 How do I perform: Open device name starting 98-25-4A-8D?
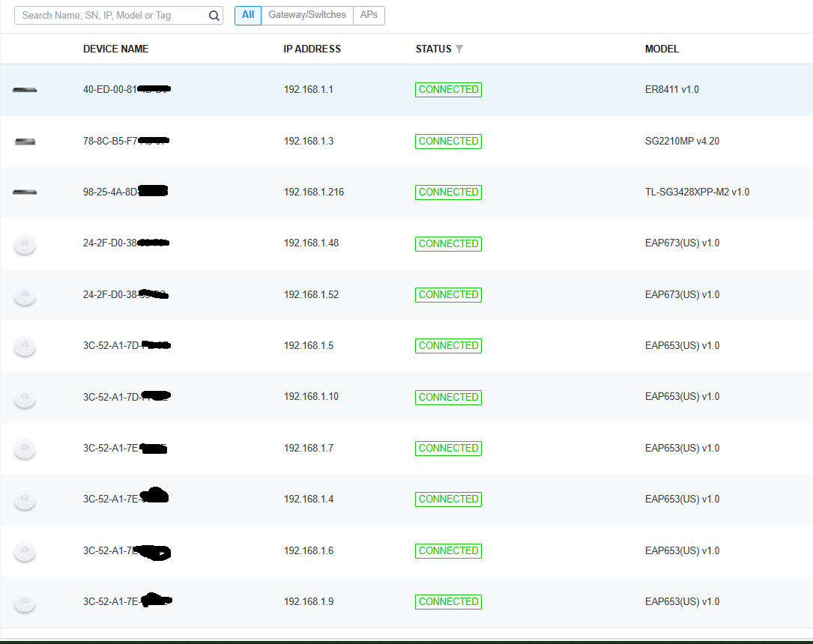point(125,192)
